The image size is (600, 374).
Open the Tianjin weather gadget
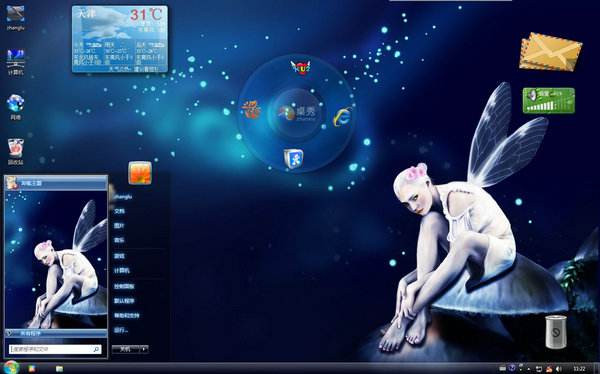pyautogui.click(x=120, y=39)
